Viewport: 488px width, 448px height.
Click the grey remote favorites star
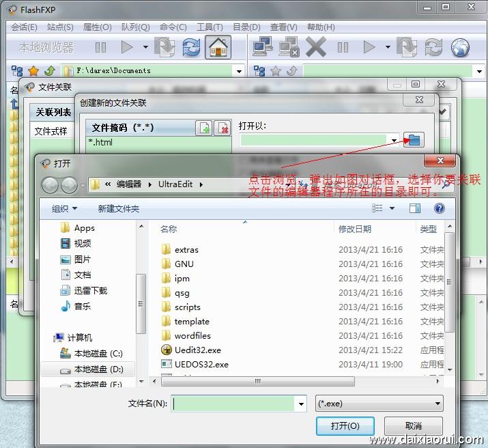point(276,71)
